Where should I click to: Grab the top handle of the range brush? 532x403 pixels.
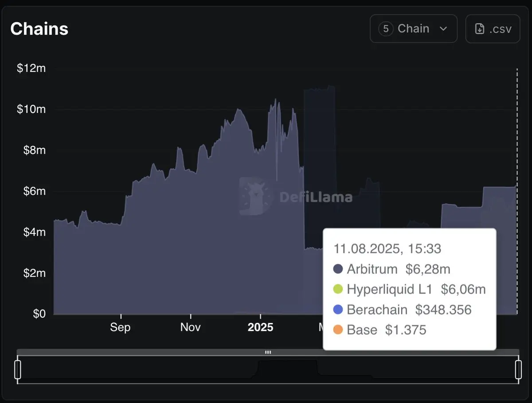(x=268, y=353)
